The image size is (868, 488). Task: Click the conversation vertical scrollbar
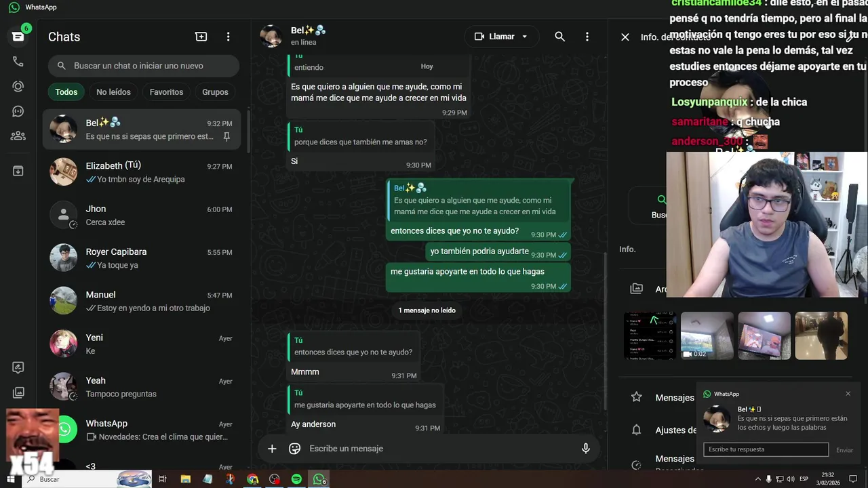[605, 331]
